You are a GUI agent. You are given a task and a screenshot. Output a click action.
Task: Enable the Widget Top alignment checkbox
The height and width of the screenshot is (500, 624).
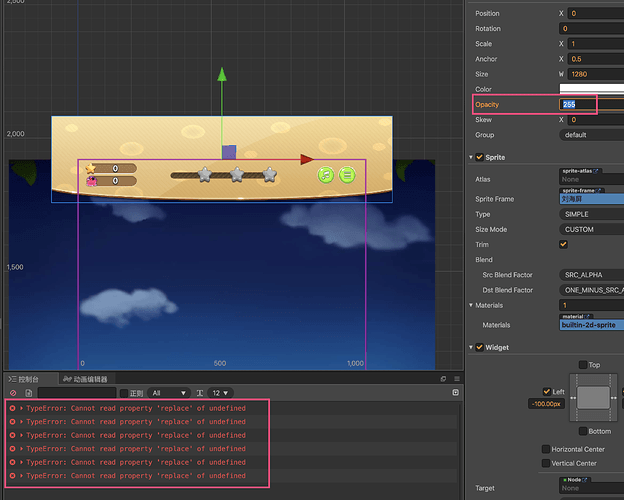pyautogui.click(x=583, y=365)
